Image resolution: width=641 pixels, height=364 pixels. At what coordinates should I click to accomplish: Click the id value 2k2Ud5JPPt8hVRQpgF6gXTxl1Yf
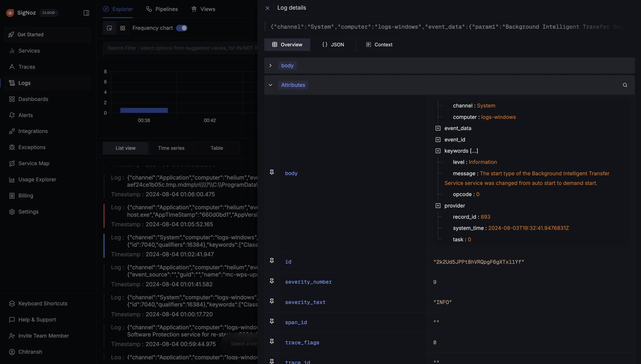pyautogui.click(x=478, y=262)
